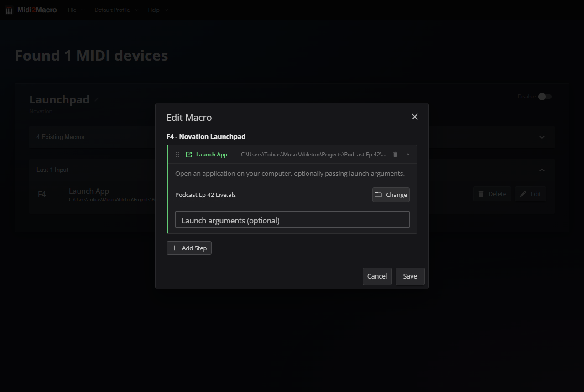Viewport: 584px width, 392px height.
Task: Delete the Launch App step via trash icon
Action: [395, 155]
